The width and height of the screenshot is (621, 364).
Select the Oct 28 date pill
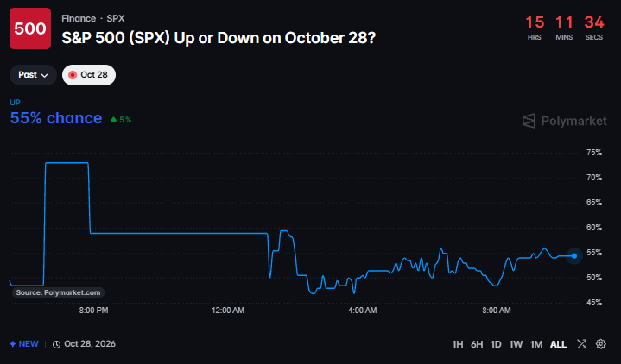(89, 75)
